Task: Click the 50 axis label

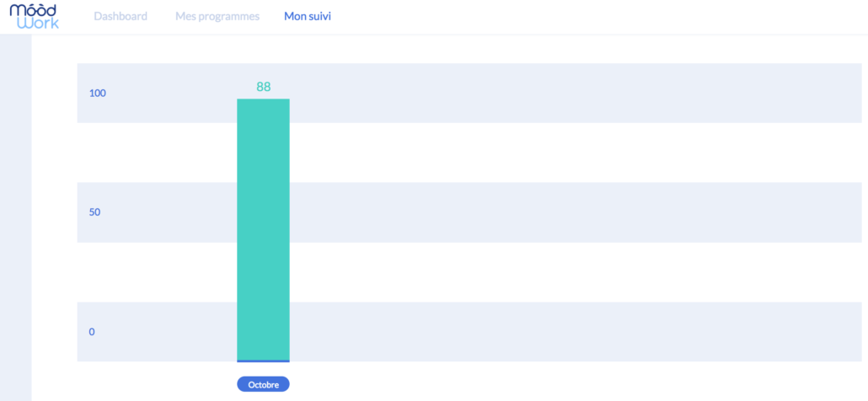Action: pyautogui.click(x=94, y=212)
